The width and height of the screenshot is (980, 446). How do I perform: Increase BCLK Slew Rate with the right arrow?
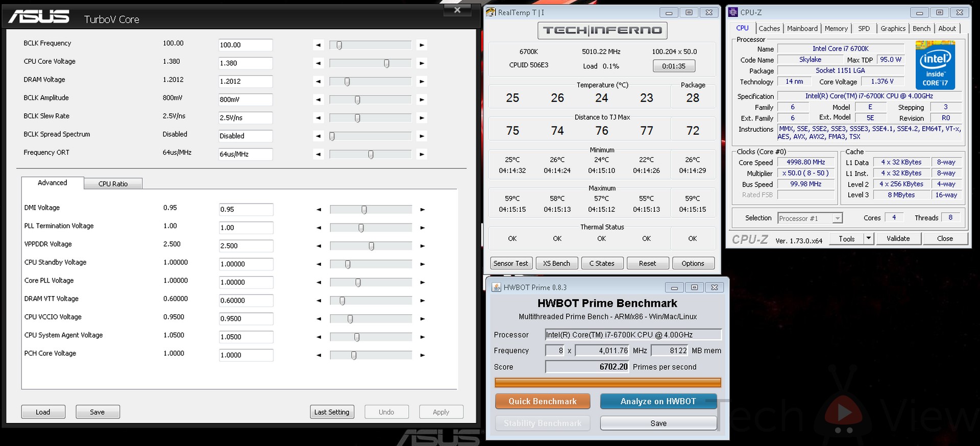tap(422, 118)
